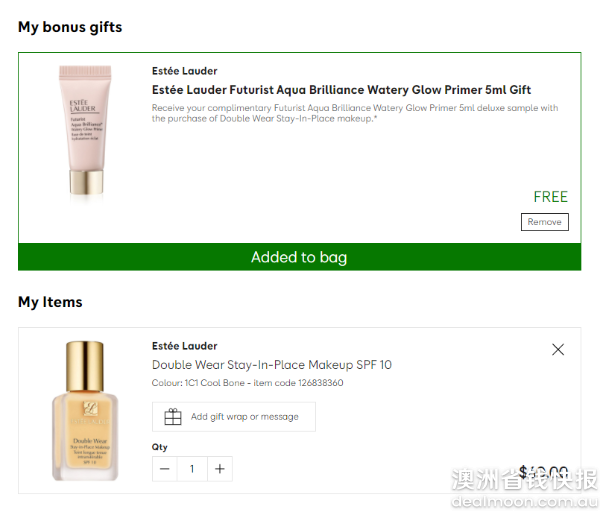Click the My Items heading
The height and width of the screenshot is (518, 600).
[50, 302]
